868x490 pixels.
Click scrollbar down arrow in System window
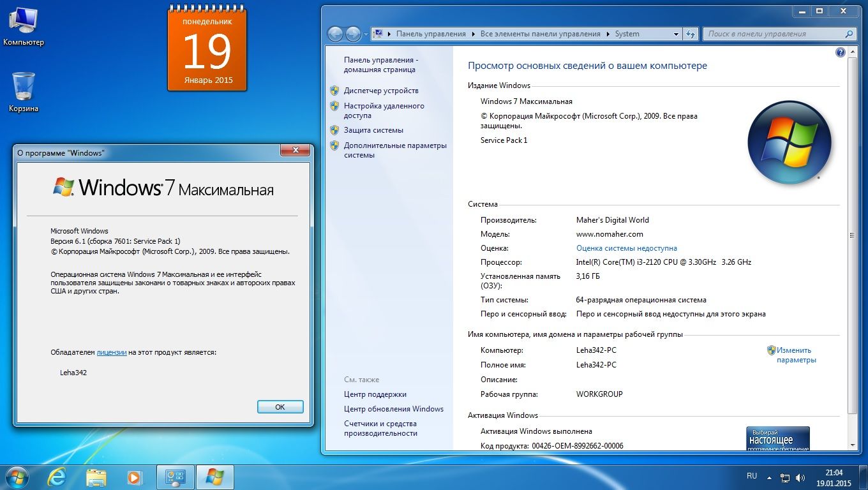click(x=853, y=444)
